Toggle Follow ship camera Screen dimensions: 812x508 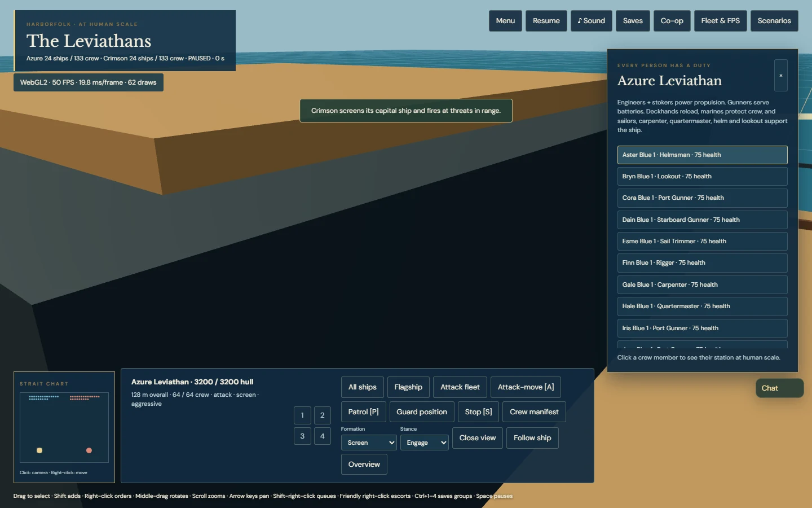coord(532,438)
